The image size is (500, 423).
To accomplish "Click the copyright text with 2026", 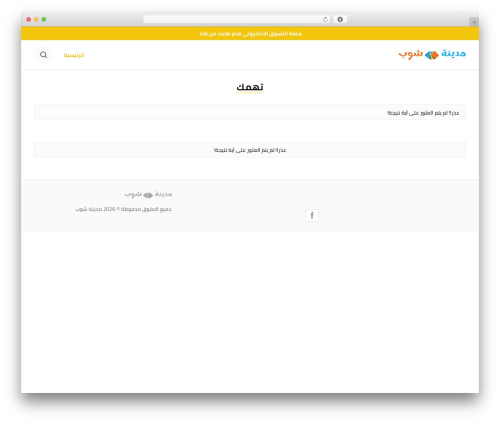I will point(124,209).
